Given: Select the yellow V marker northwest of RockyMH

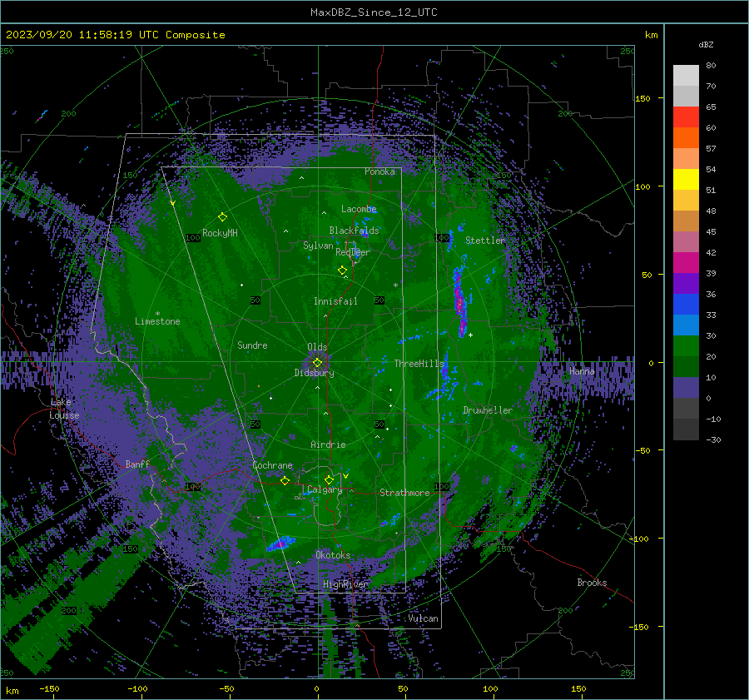Looking at the screenshot, I should tap(172, 203).
